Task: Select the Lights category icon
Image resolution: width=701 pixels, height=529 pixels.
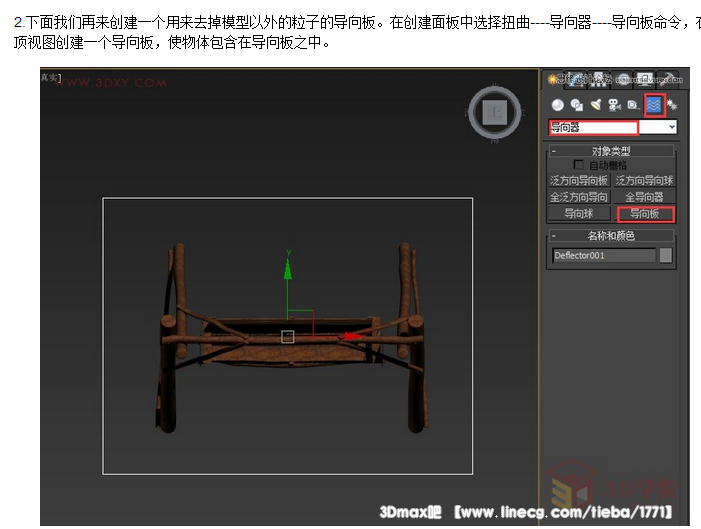Action: click(596, 105)
